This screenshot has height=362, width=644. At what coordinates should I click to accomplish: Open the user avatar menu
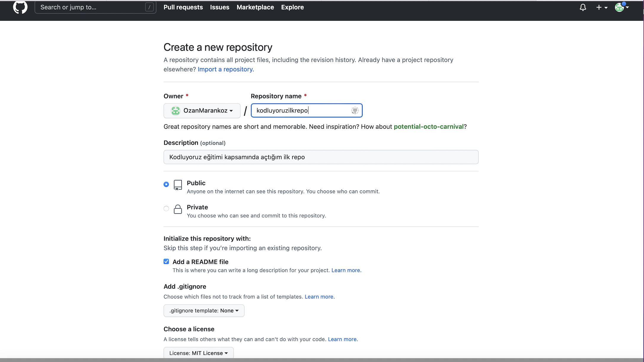click(x=622, y=7)
